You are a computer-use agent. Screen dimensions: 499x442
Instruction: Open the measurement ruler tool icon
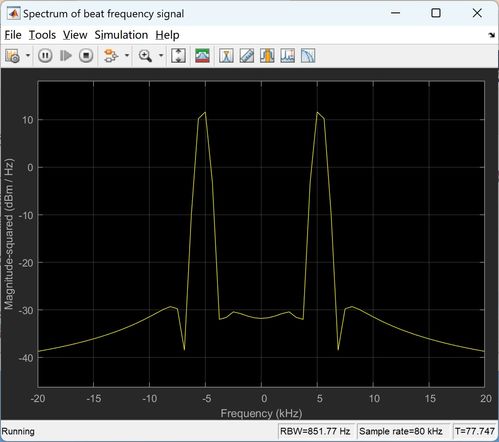point(247,56)
